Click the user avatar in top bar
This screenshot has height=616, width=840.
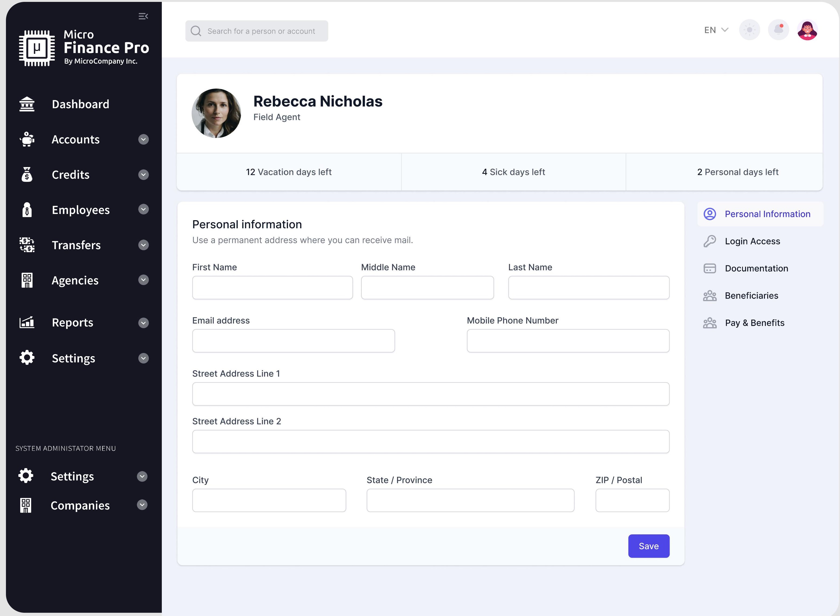pyautogui.click(x=807, y=30)
